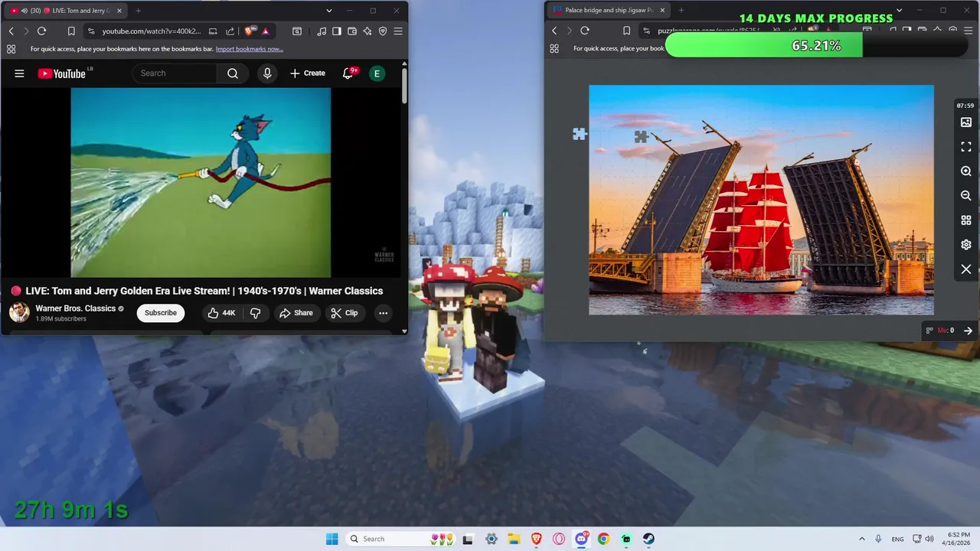Close the Palace bridge Jigsaw tab
The height and width of the screenshot is (551, 980).
tap(662, 11)
